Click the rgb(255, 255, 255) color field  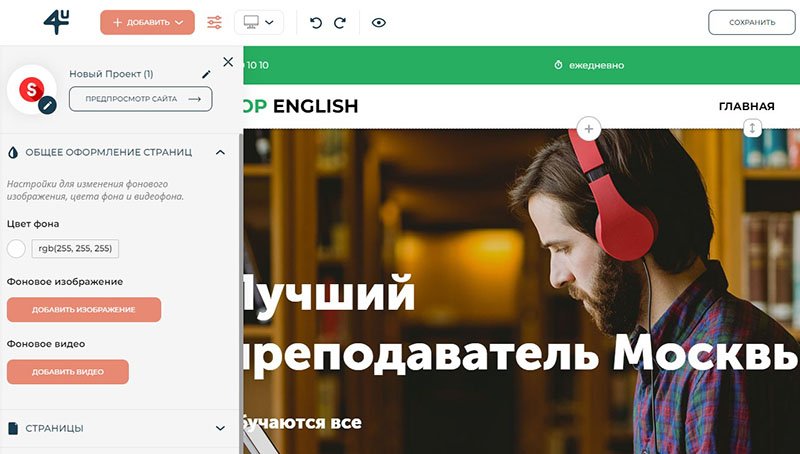coord(75,248)
